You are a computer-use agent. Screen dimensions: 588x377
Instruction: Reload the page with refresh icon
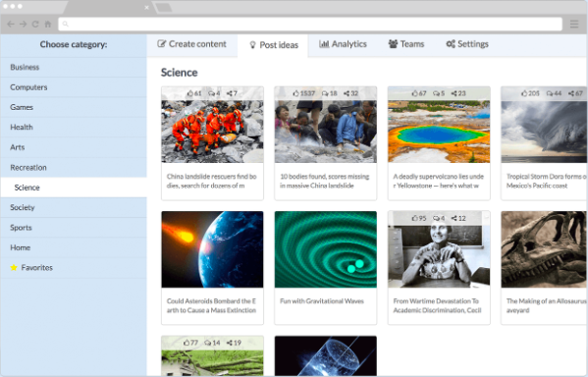(35, 24)
